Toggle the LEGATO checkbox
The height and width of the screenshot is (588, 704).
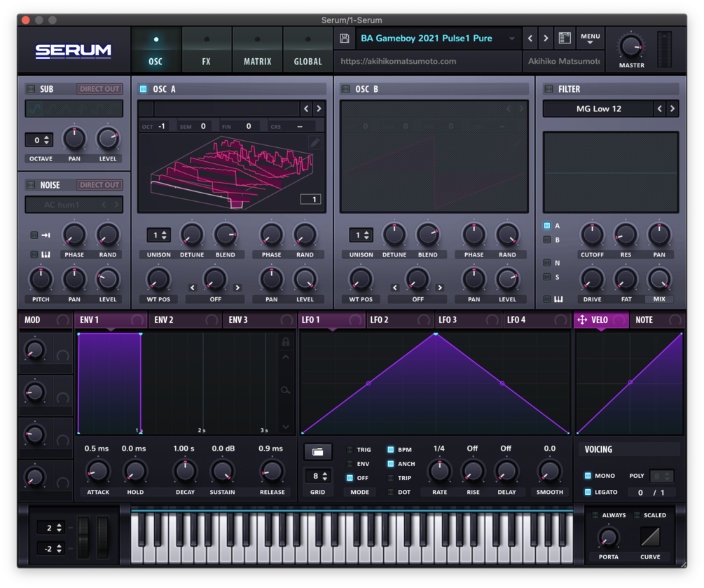pyautogui.click(x=588, y=492)
